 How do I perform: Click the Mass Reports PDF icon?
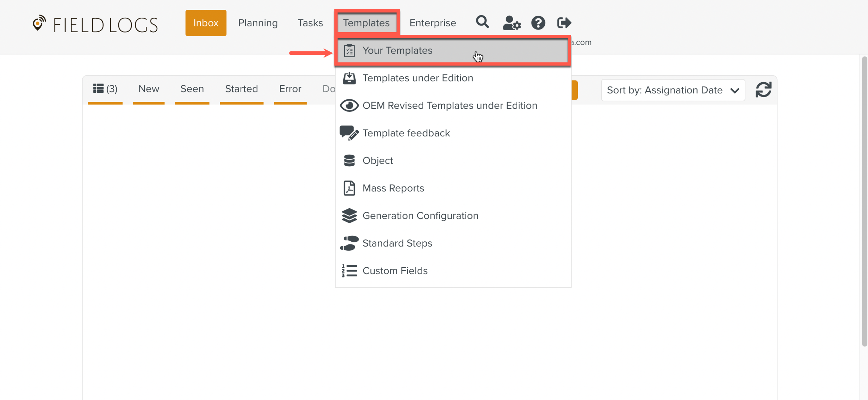(x=349, y=188)
